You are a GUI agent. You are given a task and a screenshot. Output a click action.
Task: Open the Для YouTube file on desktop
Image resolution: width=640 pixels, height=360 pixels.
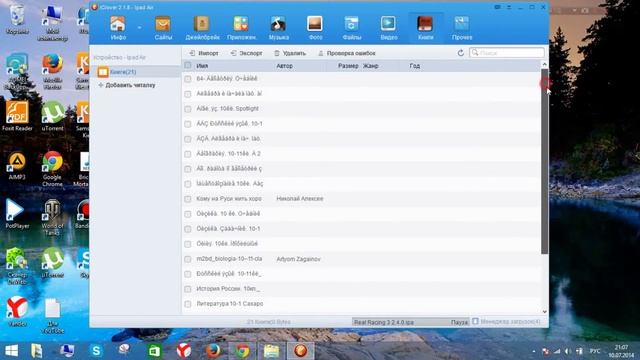(52, 316)
